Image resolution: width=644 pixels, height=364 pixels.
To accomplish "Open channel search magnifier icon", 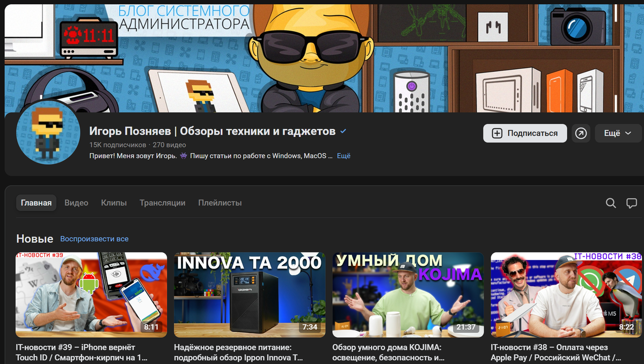I will tap(611, 203).
